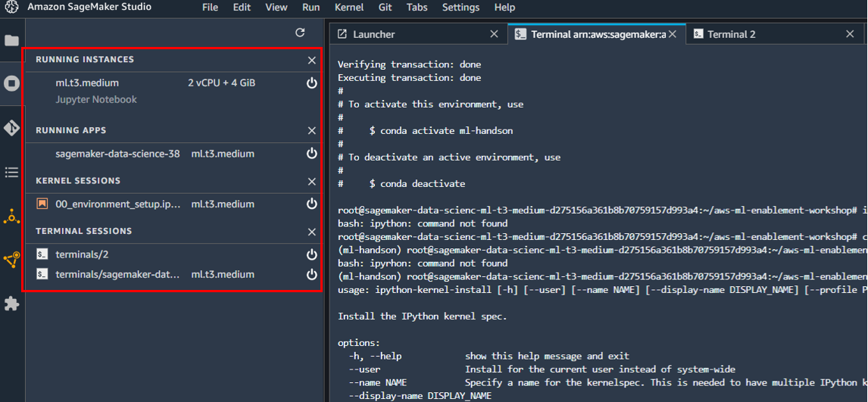Screen dimensions: 868x402
Task: Click the RUNNING INSTANCES section header
Action: [85, 60]
